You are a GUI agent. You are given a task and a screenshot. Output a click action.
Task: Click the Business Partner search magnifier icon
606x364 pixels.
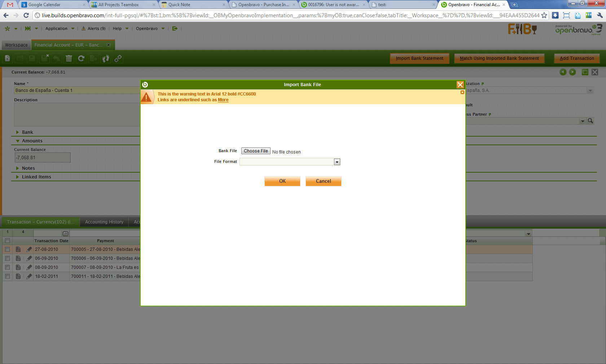pos(590,121)
